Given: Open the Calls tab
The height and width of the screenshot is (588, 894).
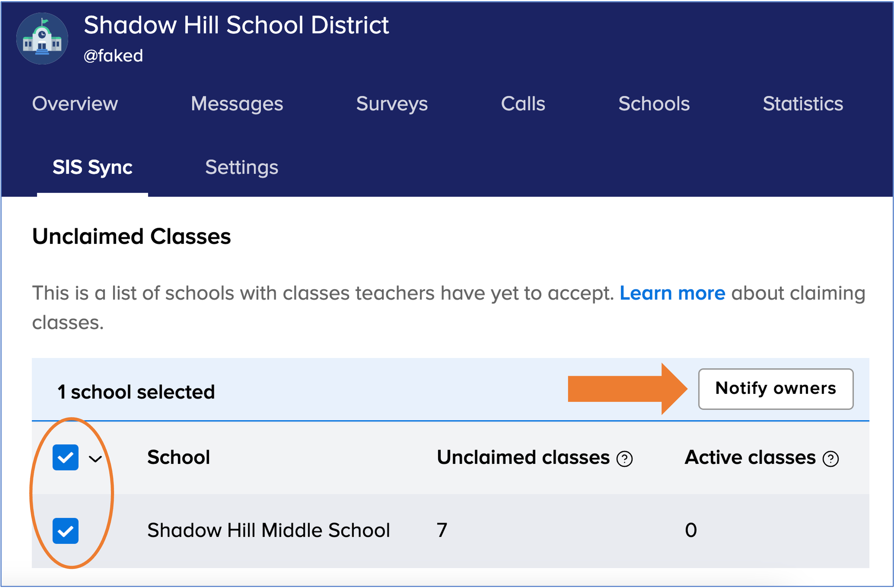Looking at the screenshot, I should click(523, 104).
